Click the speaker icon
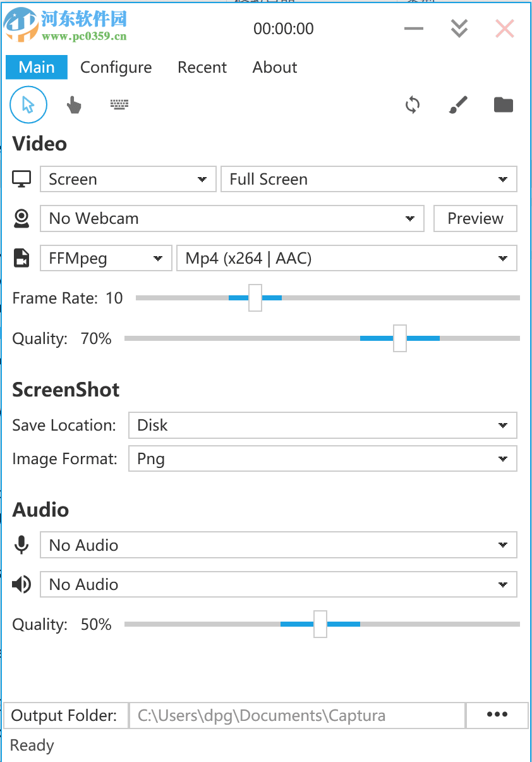This screenshot has height=762, width=532. [x=21, y=584]
